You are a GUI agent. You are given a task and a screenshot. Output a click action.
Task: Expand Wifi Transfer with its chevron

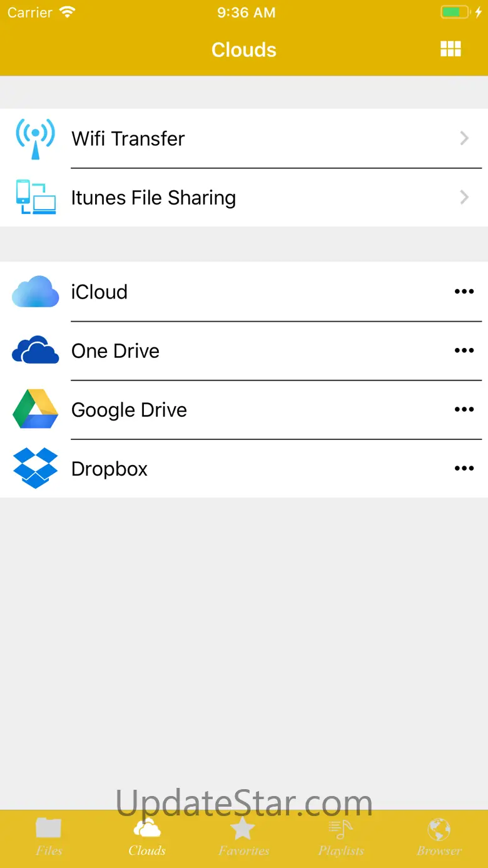pos(464,138)
